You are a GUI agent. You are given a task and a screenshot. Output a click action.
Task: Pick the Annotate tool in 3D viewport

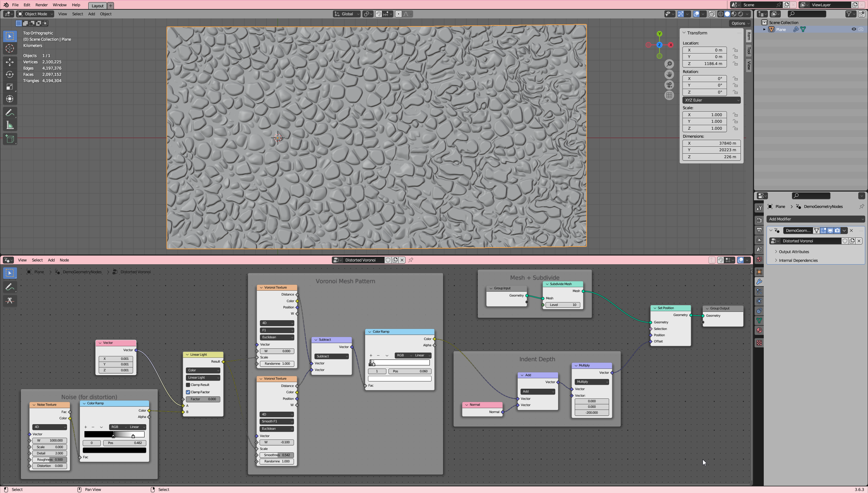pyautogui.click(x=10, y=113)
